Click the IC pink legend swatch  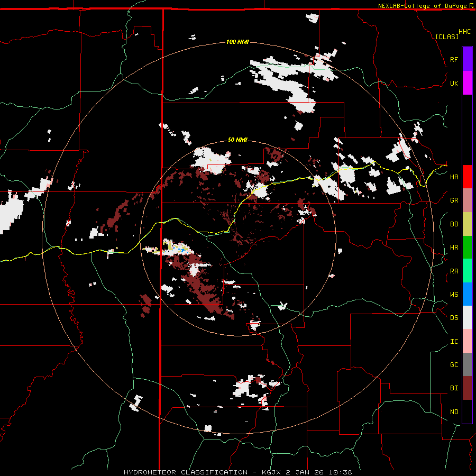467,341
